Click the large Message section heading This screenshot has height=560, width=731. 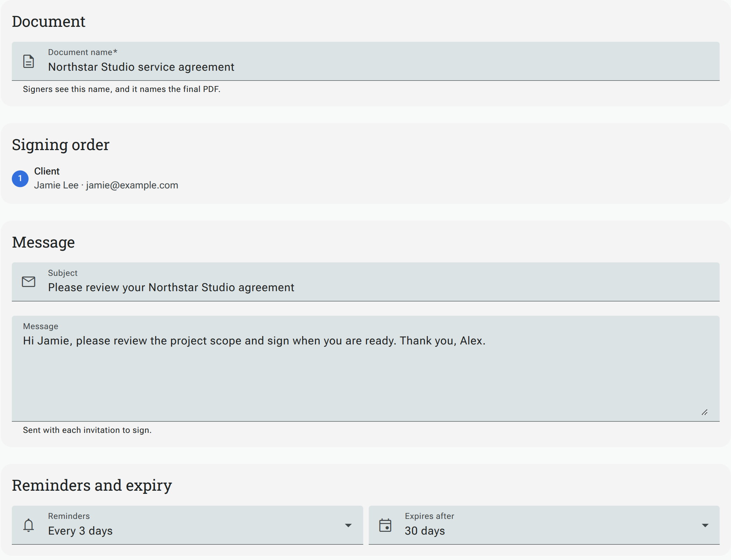[x=44, y=242]
